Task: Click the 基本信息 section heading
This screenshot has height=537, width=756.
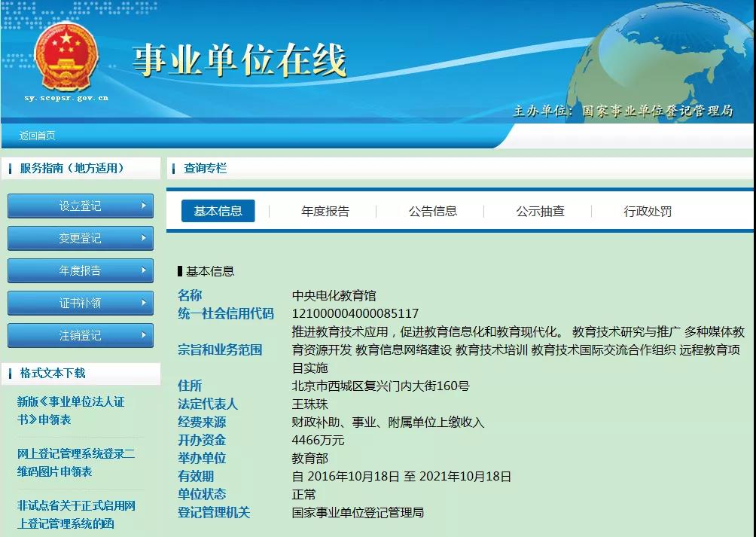Action: click(x=210, y=271)
